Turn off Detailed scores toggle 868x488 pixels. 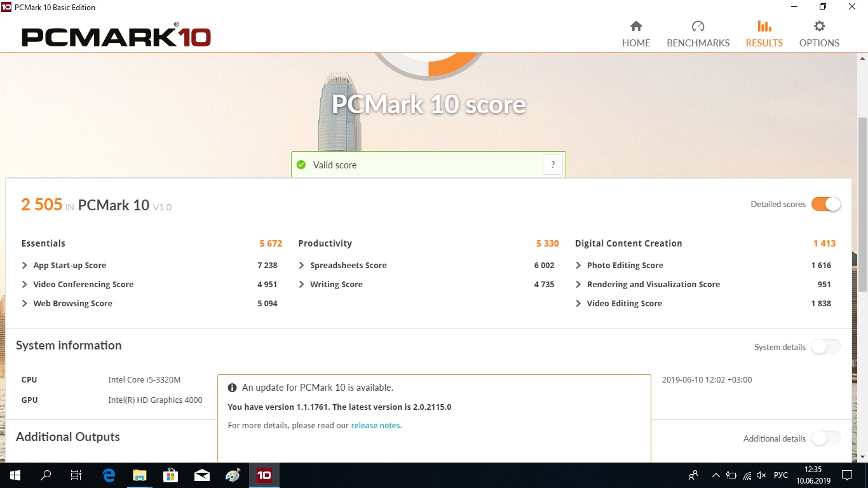[x=826, y=204]
